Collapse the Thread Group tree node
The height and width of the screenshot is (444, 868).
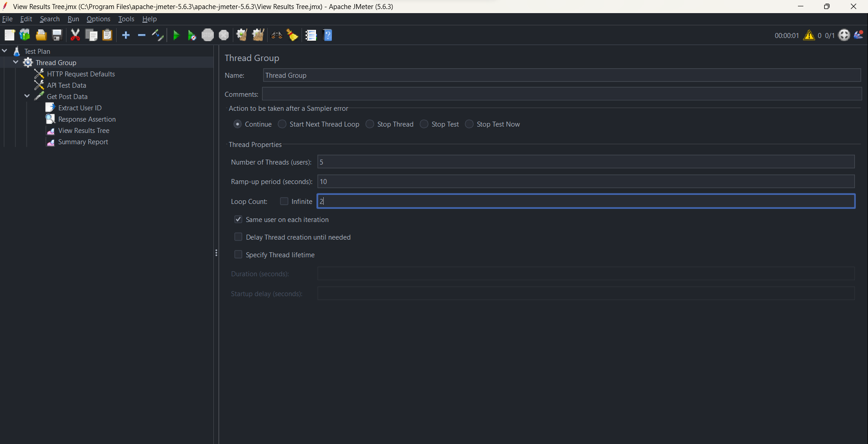point(15,62)
